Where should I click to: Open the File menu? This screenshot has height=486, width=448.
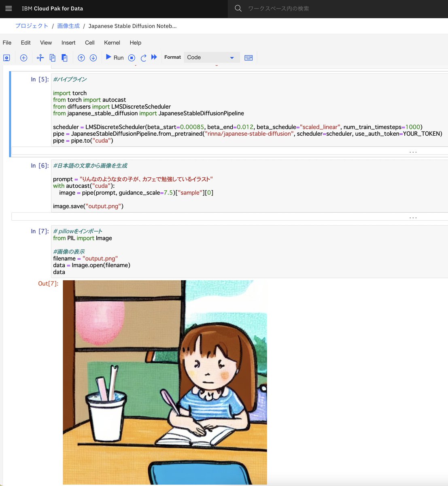(x=7, y=43)
